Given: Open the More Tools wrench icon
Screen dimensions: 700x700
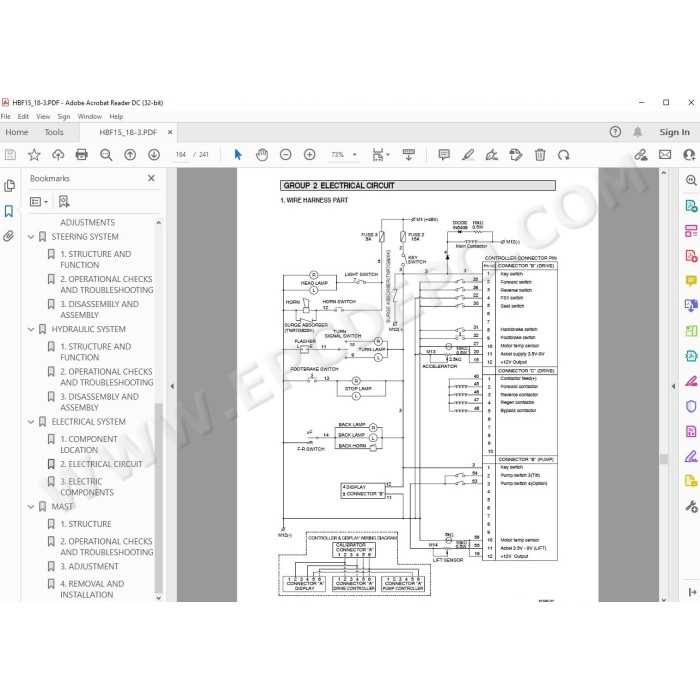Looking at the screenshot, I should click(691, 506).
